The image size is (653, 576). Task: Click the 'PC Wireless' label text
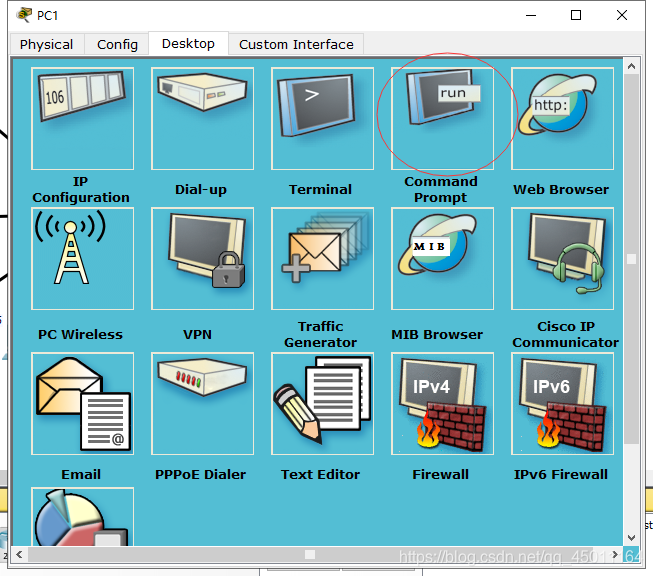[80, 334]
